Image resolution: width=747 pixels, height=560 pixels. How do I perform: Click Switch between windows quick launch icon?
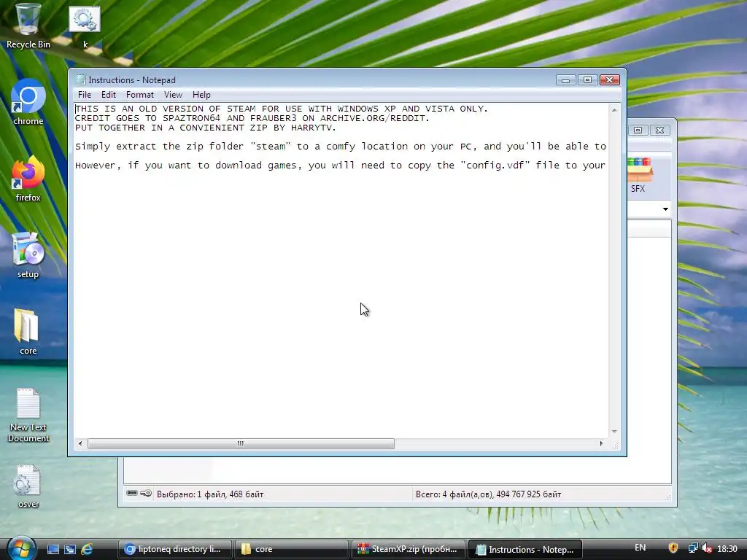[69, 550]
